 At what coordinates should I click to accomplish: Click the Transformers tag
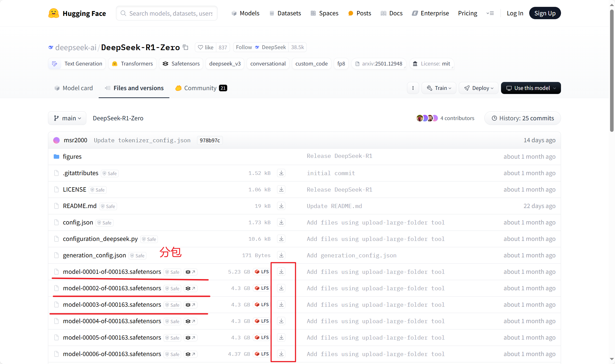pyautogui.click(x=132, y=64)
